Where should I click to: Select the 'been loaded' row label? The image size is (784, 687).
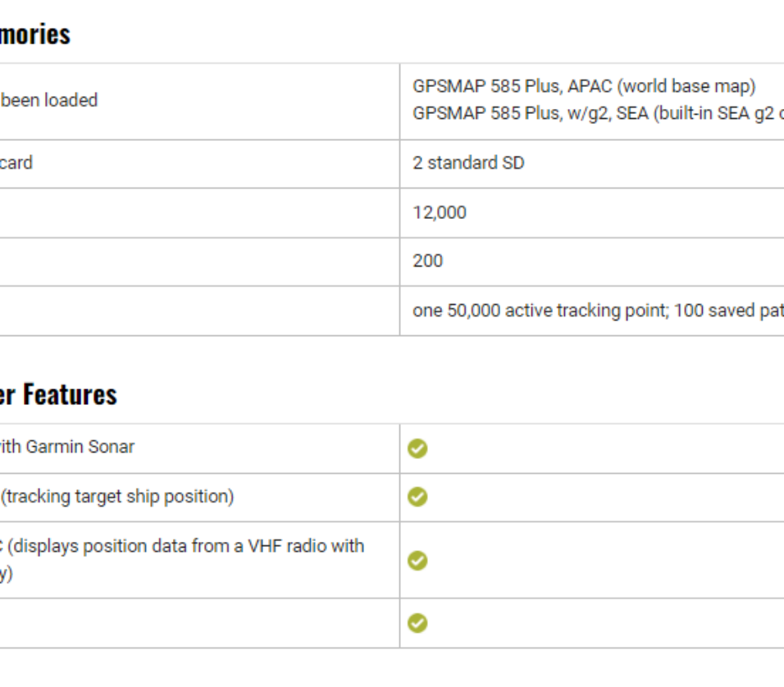coord(48,100)
